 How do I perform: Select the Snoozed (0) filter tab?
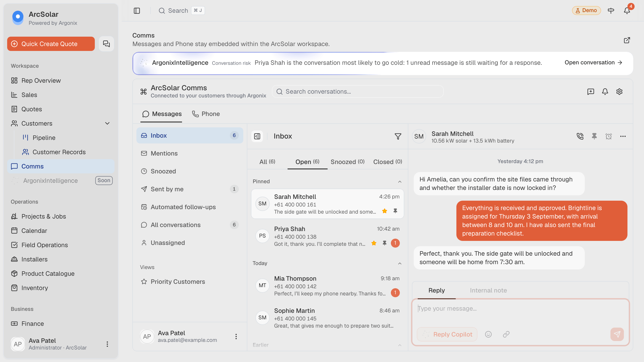point(347,162)
